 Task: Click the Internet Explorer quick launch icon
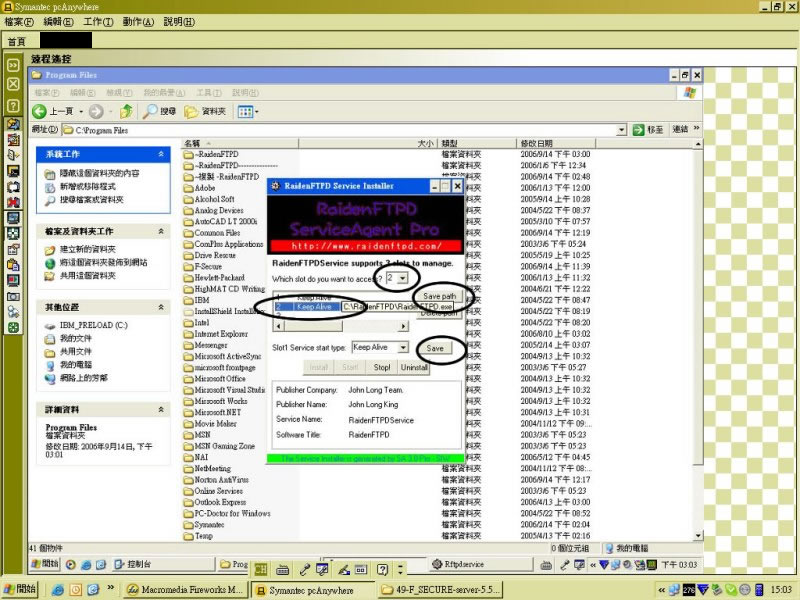[58, 589]
